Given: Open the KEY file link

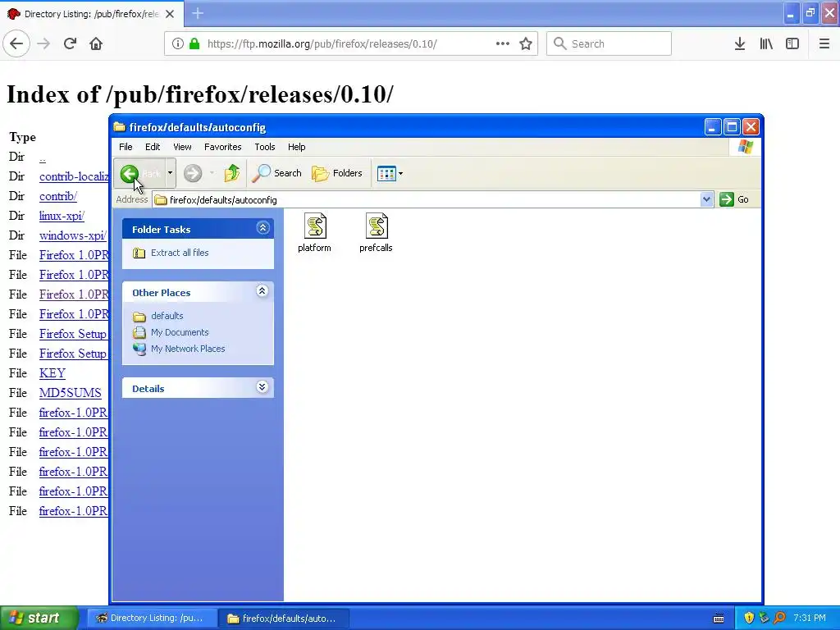Looking at the screenshot, I should coord(52,373).
